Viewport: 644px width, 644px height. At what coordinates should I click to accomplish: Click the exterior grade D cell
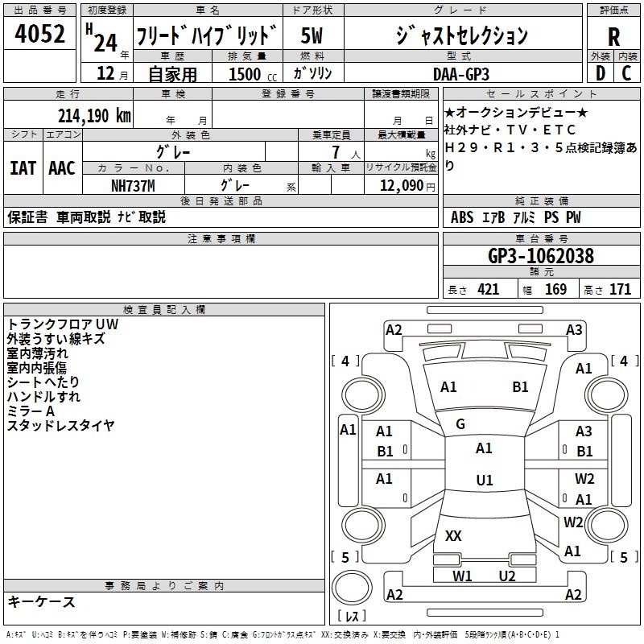tap(600, 72)
